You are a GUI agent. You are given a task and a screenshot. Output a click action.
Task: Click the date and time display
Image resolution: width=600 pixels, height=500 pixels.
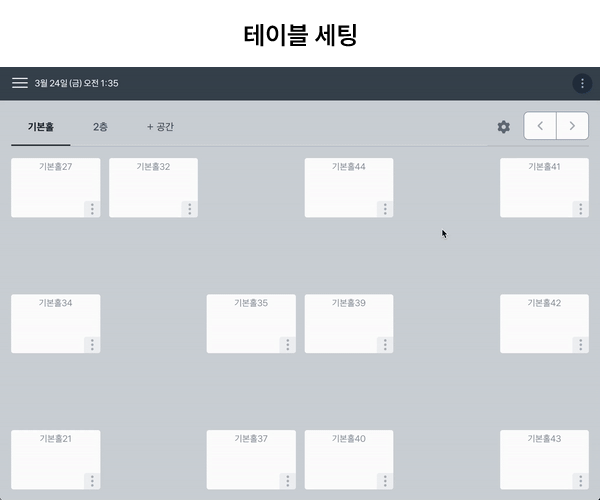pos(77,83)
